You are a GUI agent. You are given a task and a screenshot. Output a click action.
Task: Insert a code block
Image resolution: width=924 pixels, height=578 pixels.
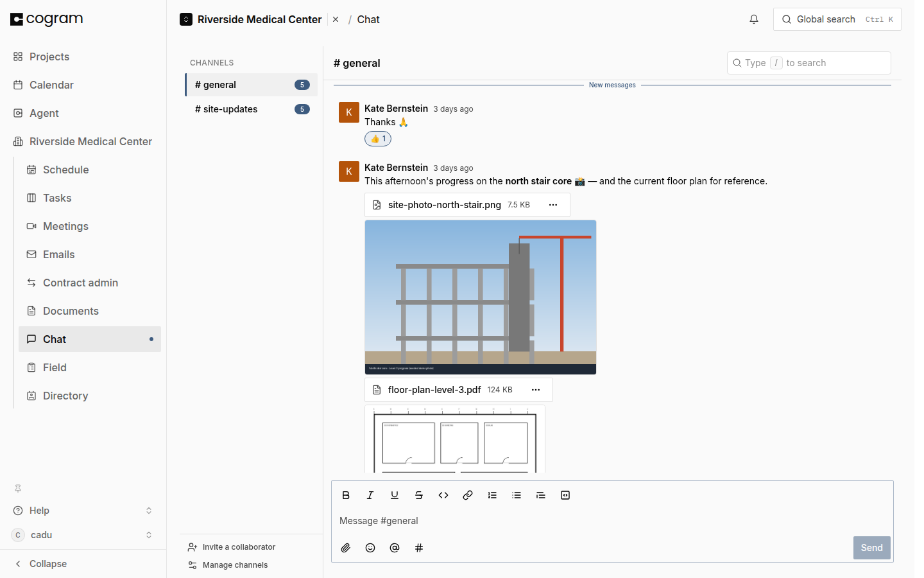pyautogui.click(x=565, y=495)
